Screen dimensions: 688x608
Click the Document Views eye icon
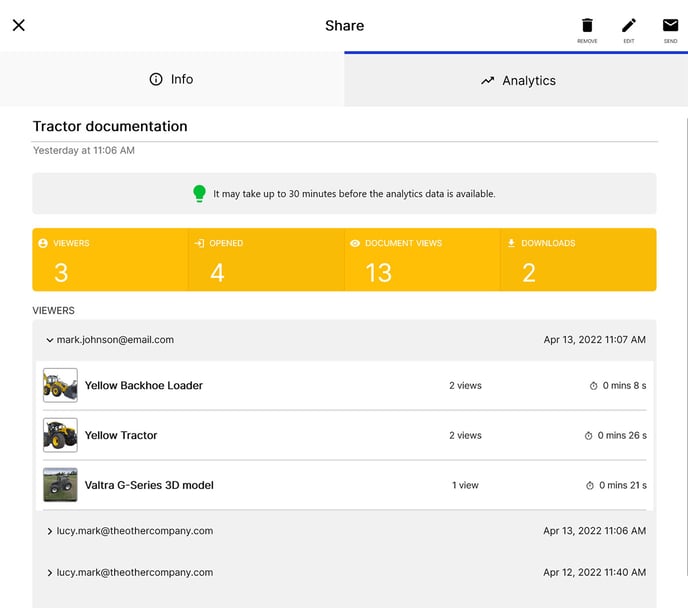355,243
